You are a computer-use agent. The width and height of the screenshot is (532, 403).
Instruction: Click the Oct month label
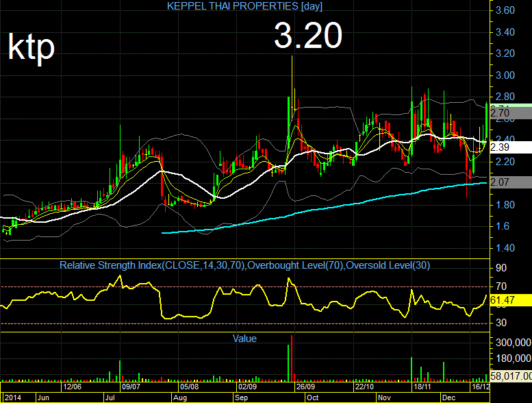pos(312,398)
